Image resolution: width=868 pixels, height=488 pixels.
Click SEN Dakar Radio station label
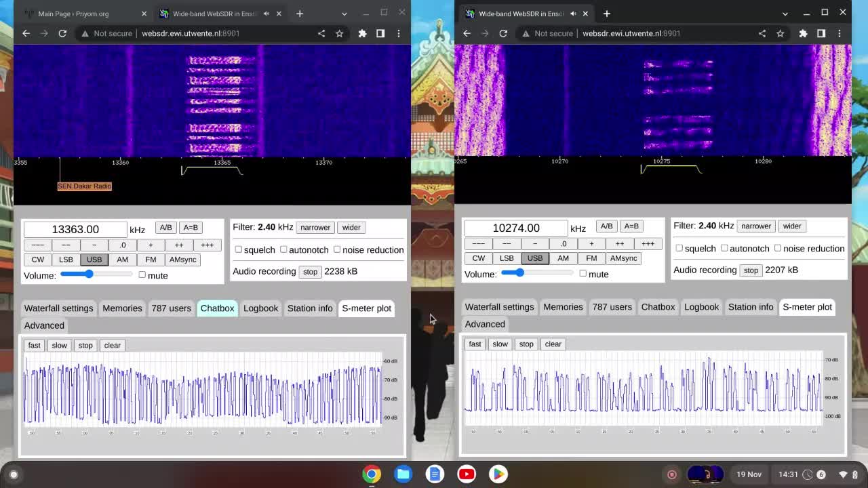click(x=85, y=186)
